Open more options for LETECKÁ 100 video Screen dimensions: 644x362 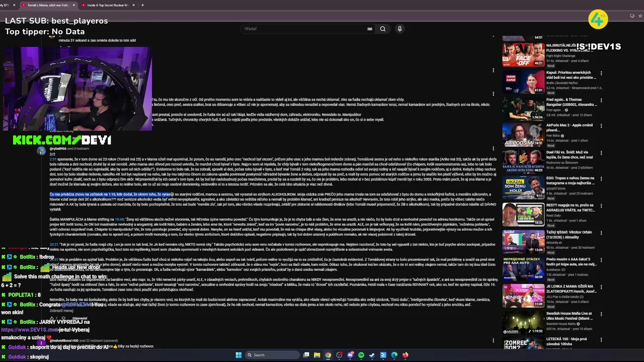click(x=601, y=340)
